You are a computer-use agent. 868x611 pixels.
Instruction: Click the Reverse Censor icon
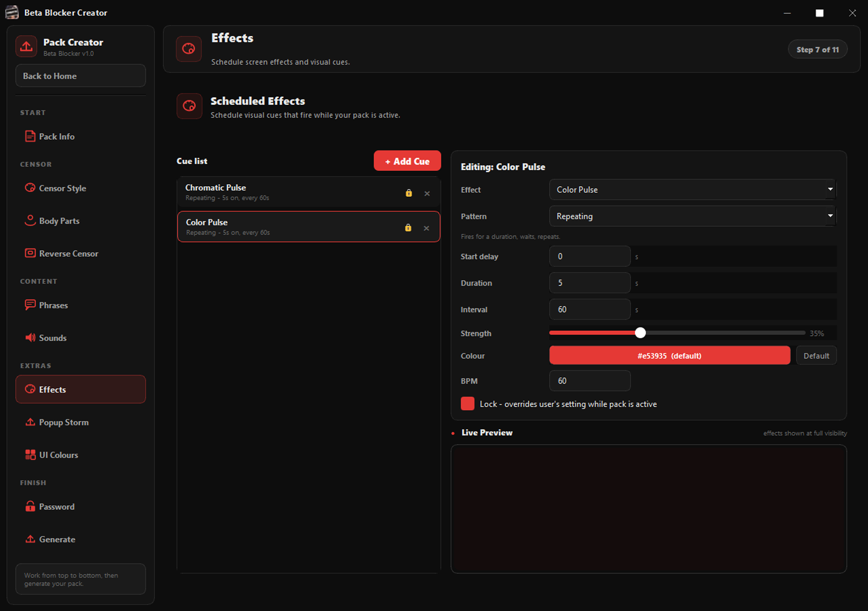[30, 253]
